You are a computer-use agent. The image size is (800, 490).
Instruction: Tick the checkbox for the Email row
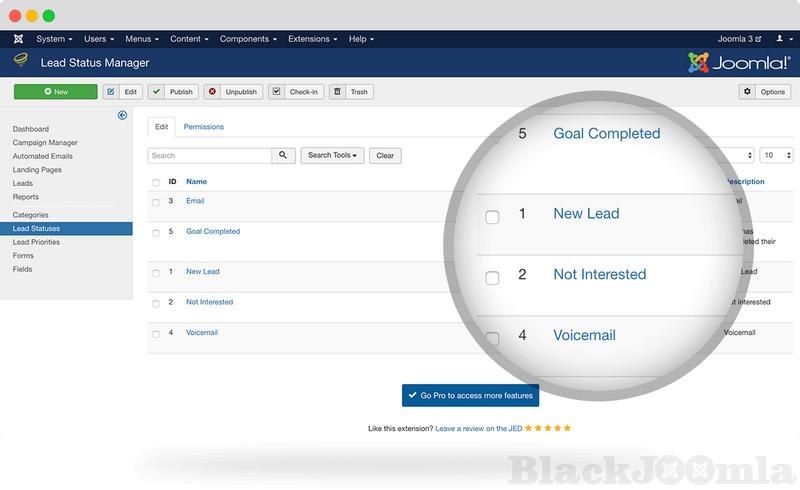coord(155,202)
